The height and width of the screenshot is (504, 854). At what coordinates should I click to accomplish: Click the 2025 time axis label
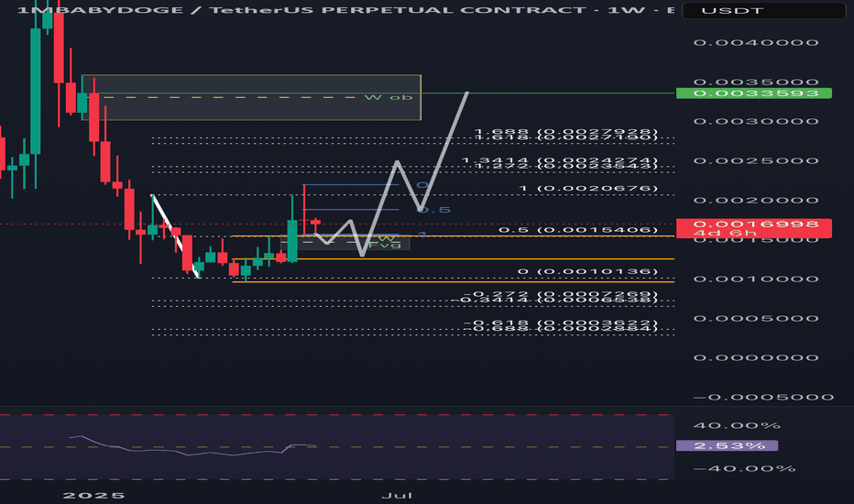[93, 495]
